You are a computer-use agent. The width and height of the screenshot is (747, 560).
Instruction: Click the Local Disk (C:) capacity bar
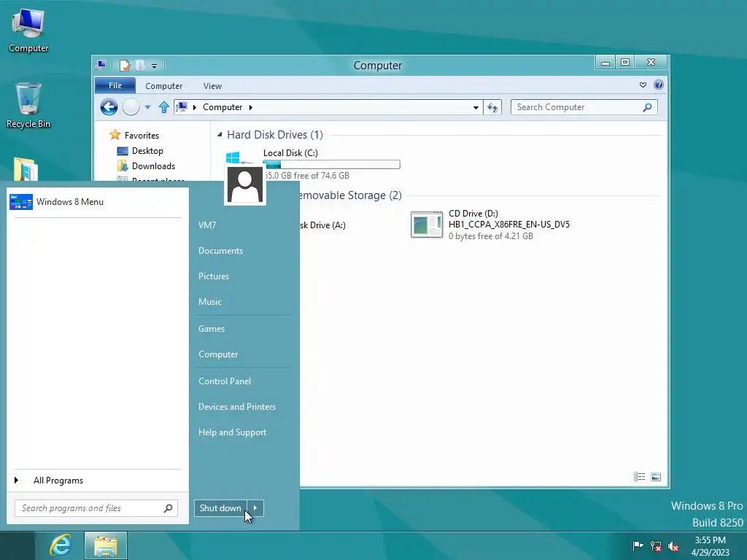click(x=332, y=165)
